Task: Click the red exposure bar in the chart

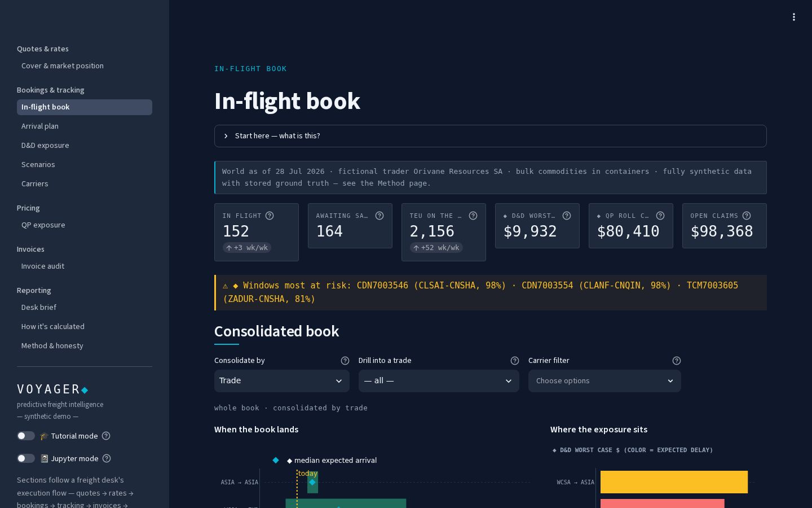Action: tap(662, 503)
